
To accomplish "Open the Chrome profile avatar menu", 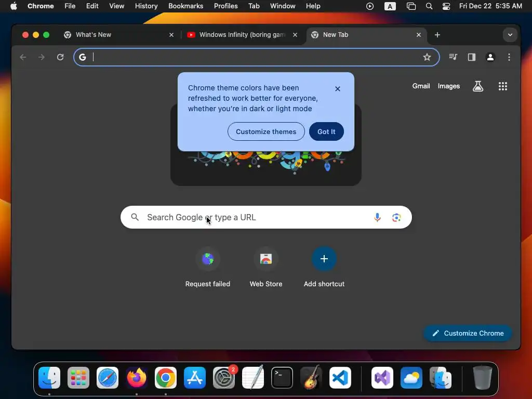I will 490,57.
